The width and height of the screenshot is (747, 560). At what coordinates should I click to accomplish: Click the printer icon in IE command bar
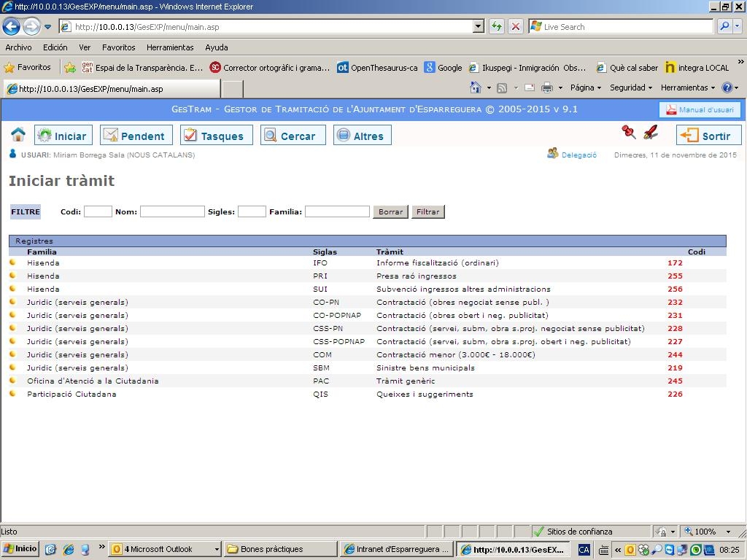(x=546, y=87)
